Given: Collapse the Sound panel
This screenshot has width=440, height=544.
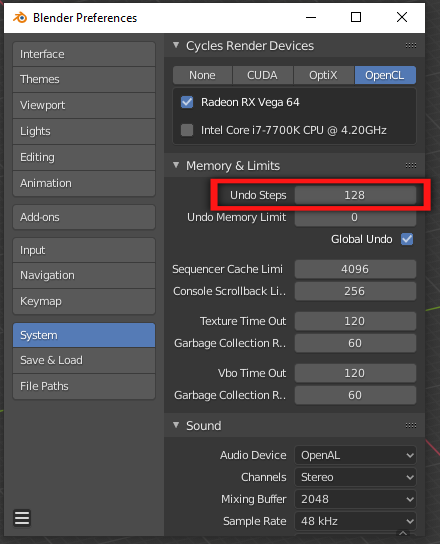Looking at the screenshot, I should pyautogui.click(x=176, y=425).
